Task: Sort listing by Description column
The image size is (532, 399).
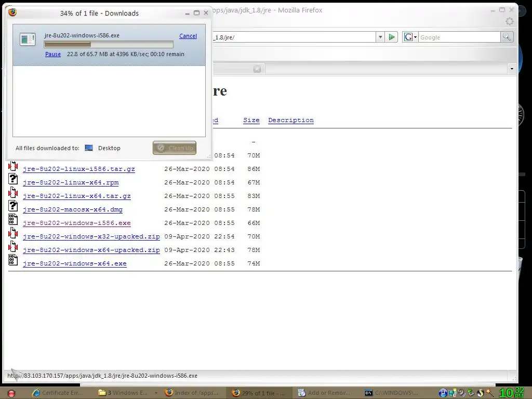Action: tap(291, 120)
